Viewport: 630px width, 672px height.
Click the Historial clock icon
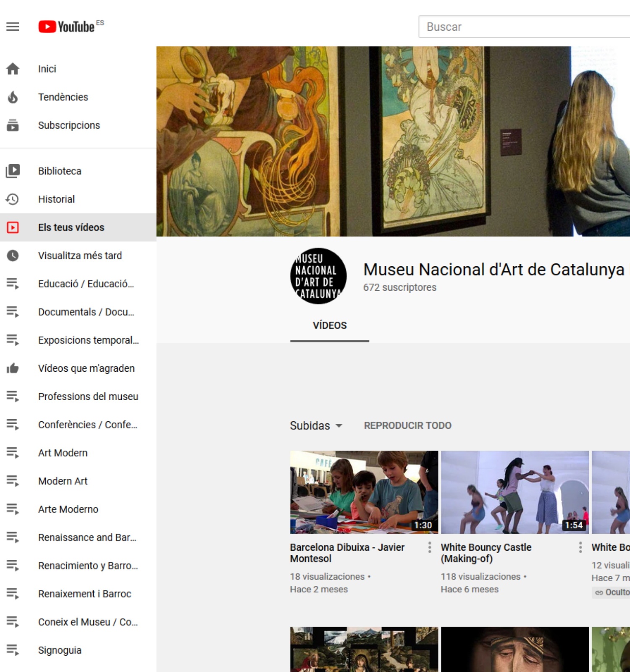pos(13,199)
